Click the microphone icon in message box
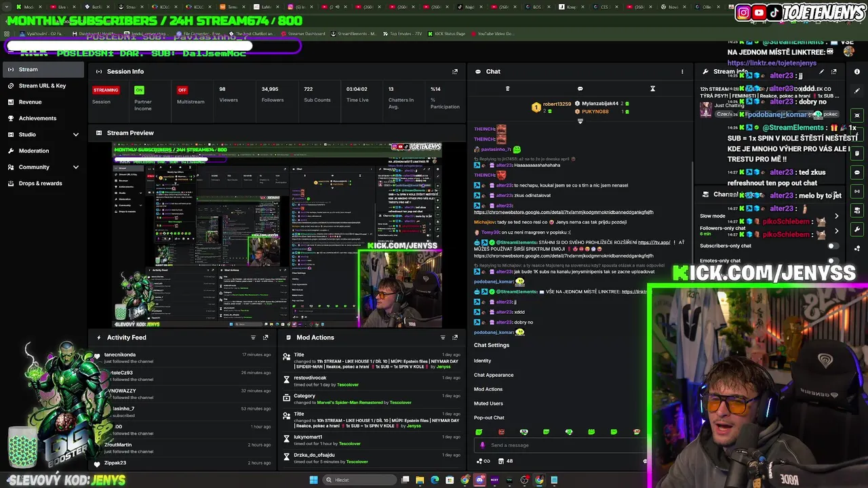The image size is (868, 488). coord(482,445)
